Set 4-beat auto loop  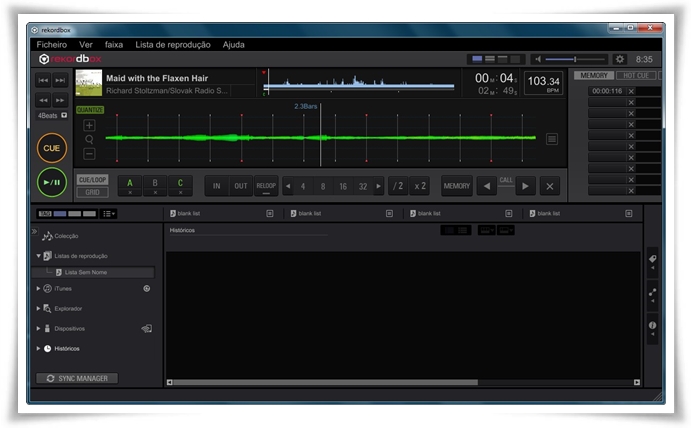tap(303, 186)
